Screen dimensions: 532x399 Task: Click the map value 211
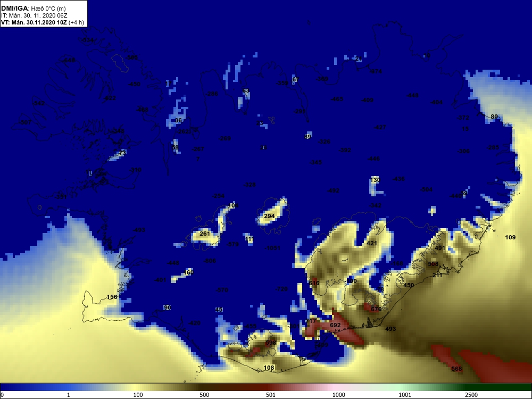click(x=437, y=275)
